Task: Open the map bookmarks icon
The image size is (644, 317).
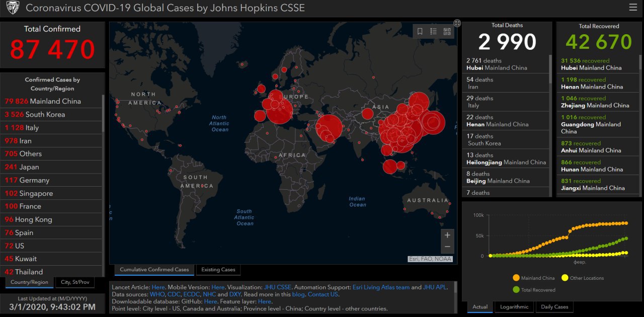Action: pyautogui.click(x=420, y=31)
